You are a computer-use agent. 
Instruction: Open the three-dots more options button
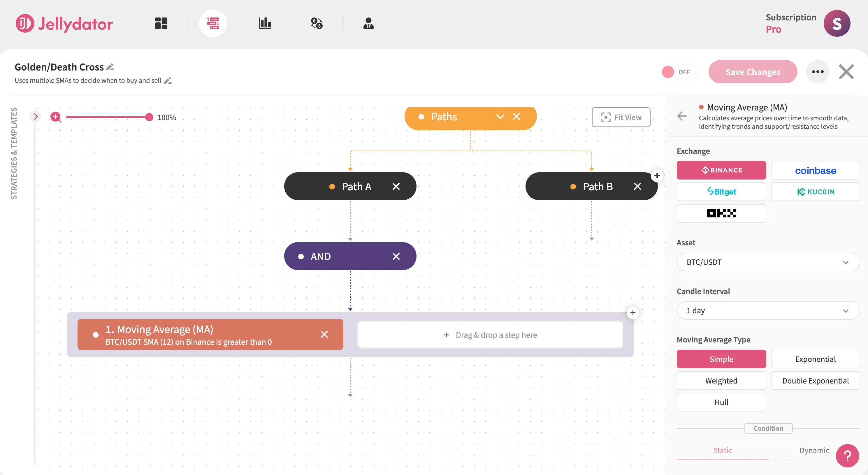[818, 72]
